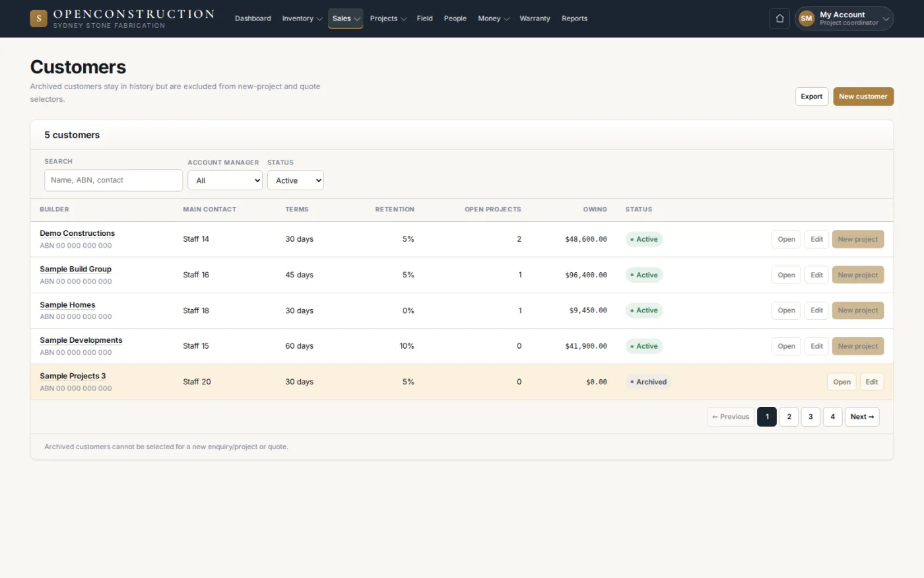Click the Open Projects column header
Screen dimensions: 924x578
(x=492, y=209)
